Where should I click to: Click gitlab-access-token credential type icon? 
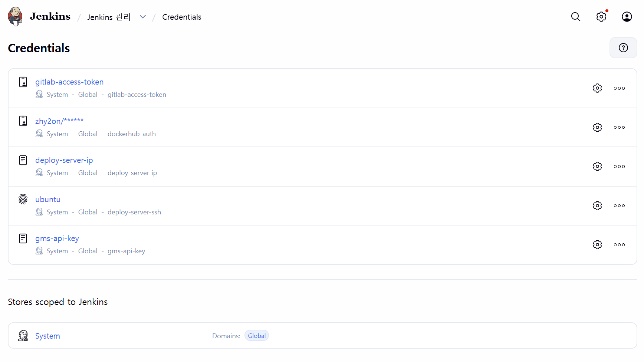(x=23, y=82)
